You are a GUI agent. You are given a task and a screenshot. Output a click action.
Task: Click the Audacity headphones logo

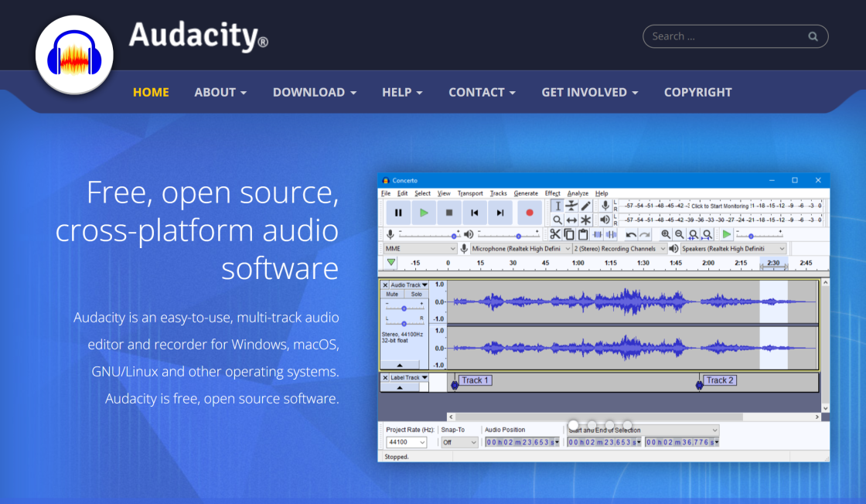(74, 55)
